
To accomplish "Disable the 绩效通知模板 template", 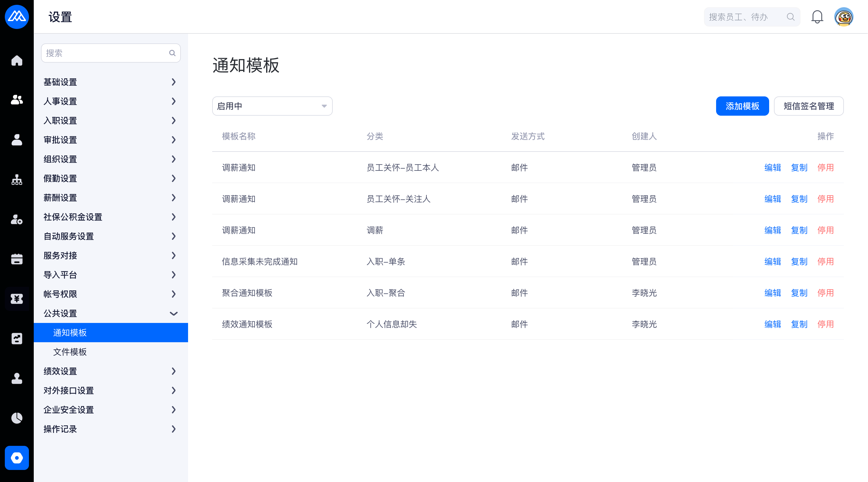I will [x=826, y=324].
